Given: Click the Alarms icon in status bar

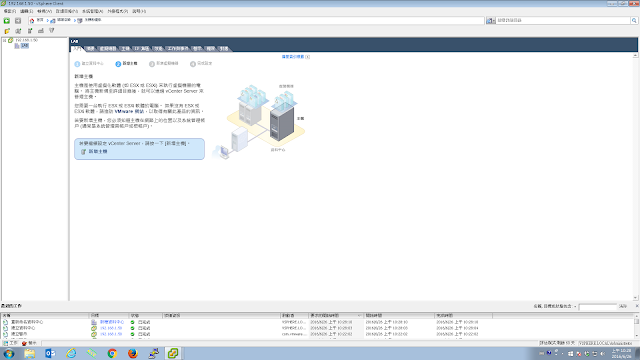Looking at the screenshot, I should 24,343.
